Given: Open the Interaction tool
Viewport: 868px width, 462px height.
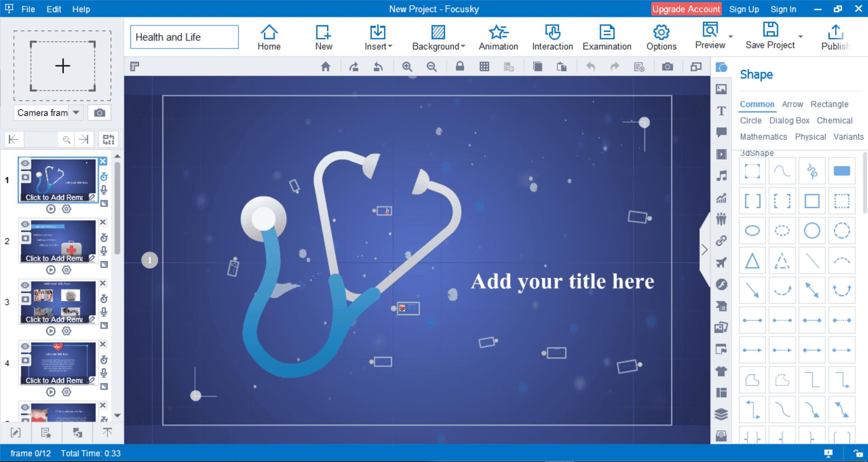Looking at the screenshot, I should pos(552,36).
